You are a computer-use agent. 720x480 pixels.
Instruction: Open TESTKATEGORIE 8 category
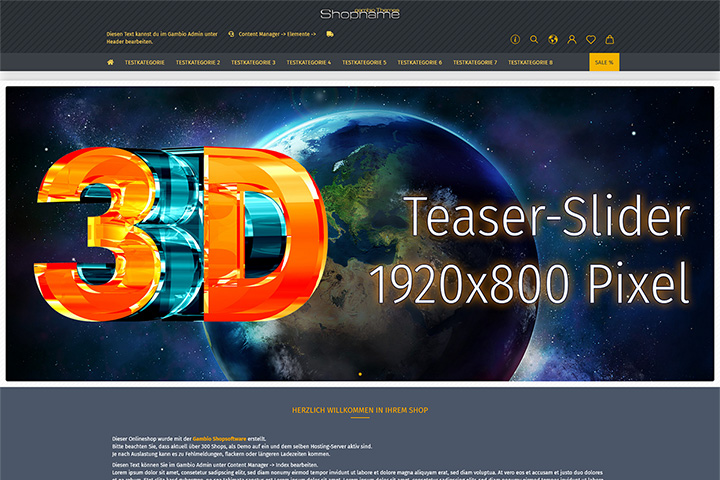(530, 62)
